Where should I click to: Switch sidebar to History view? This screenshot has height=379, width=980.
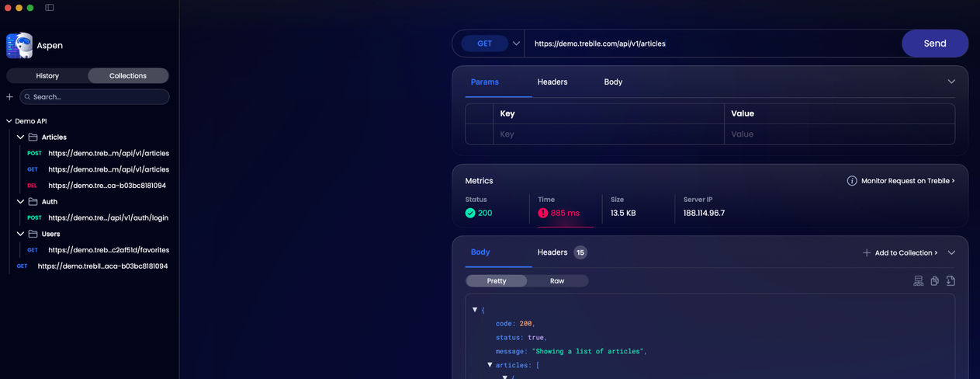(47, 76)
